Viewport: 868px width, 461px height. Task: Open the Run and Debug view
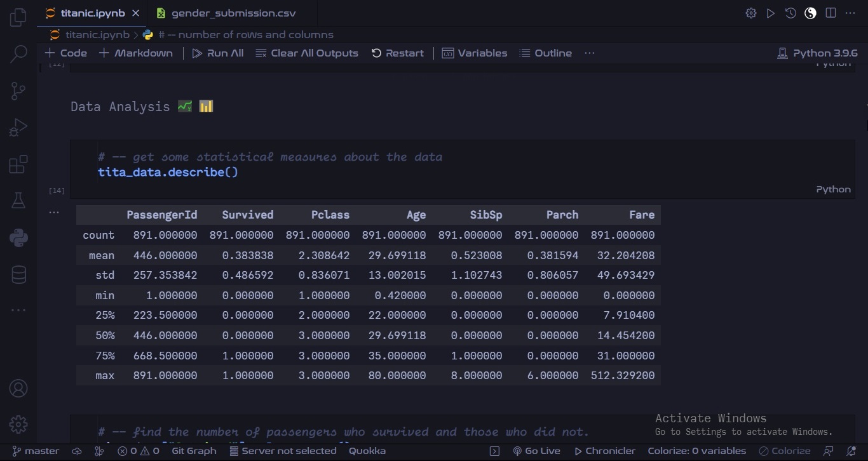(x=18, y=128)
